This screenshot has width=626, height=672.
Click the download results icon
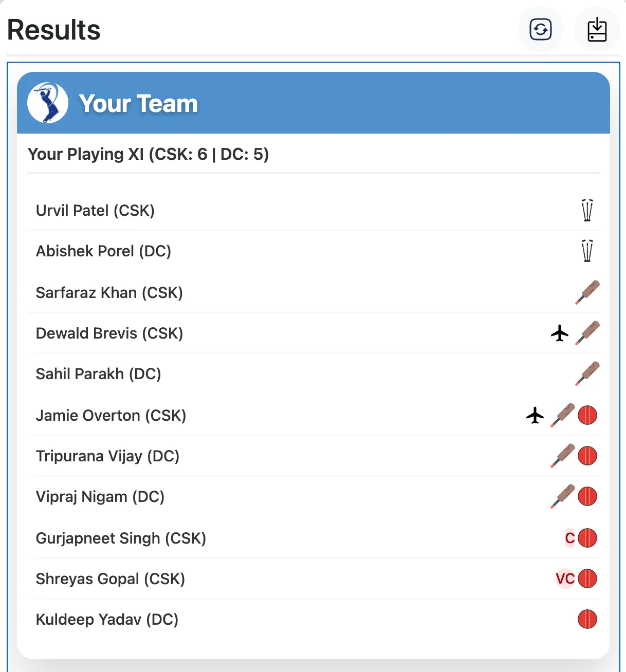coord(596,29)
